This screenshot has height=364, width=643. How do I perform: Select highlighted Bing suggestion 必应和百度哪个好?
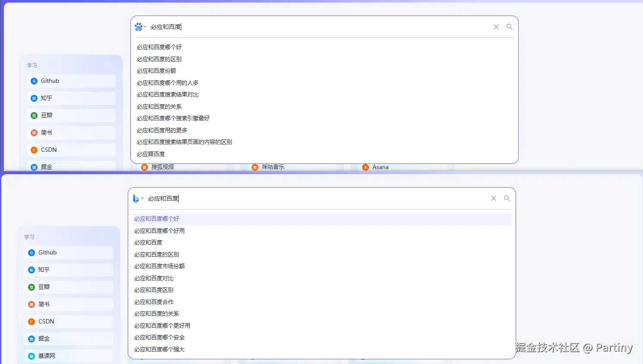321,219
